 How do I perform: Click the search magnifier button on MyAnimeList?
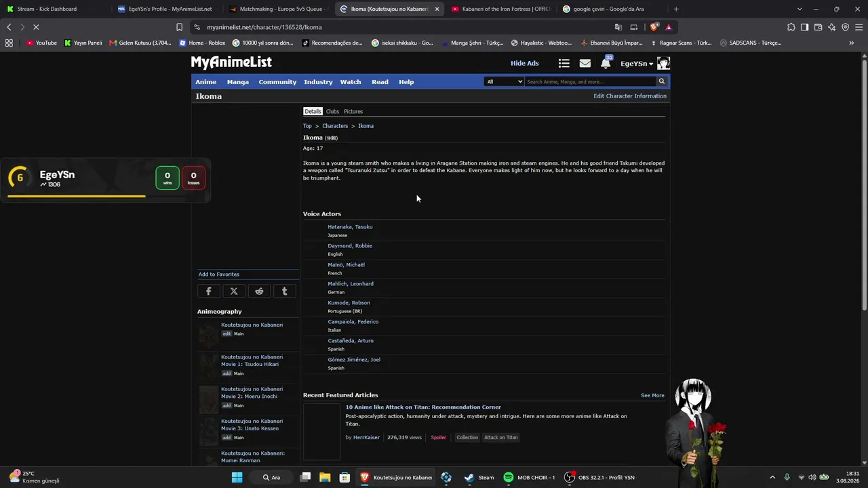coord(662,81)
